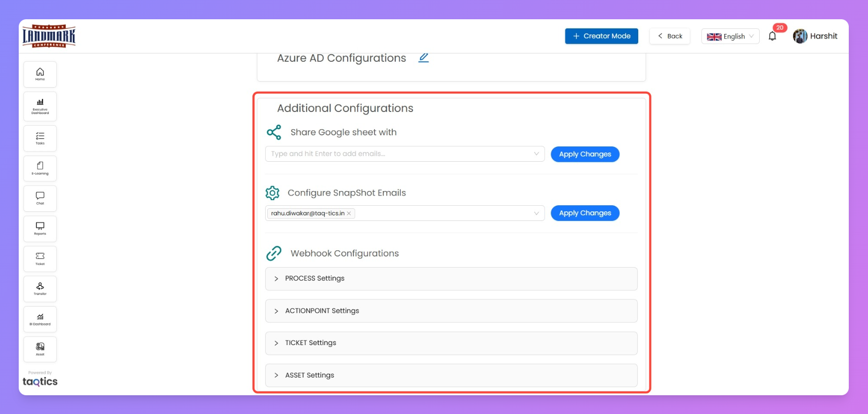Click the Landmark Conference logo

pos(49,36)
